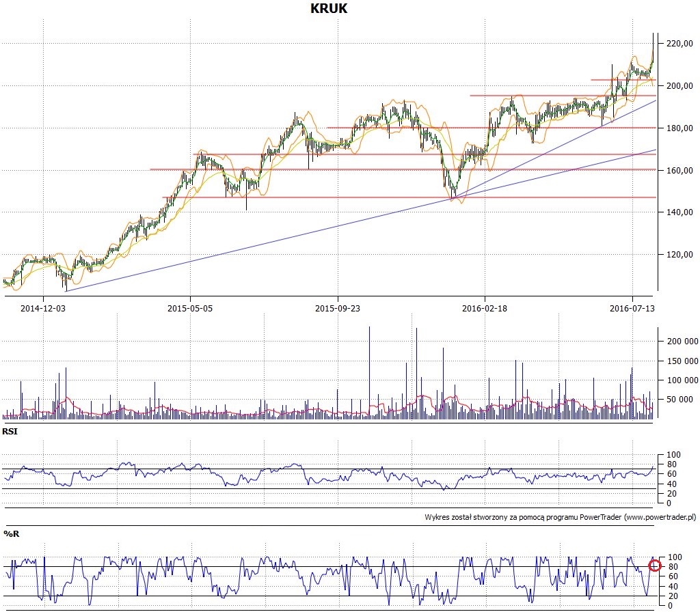Click the 180,00 price axis label
Viewport: 700px width, 612px height.
point(679,128)
